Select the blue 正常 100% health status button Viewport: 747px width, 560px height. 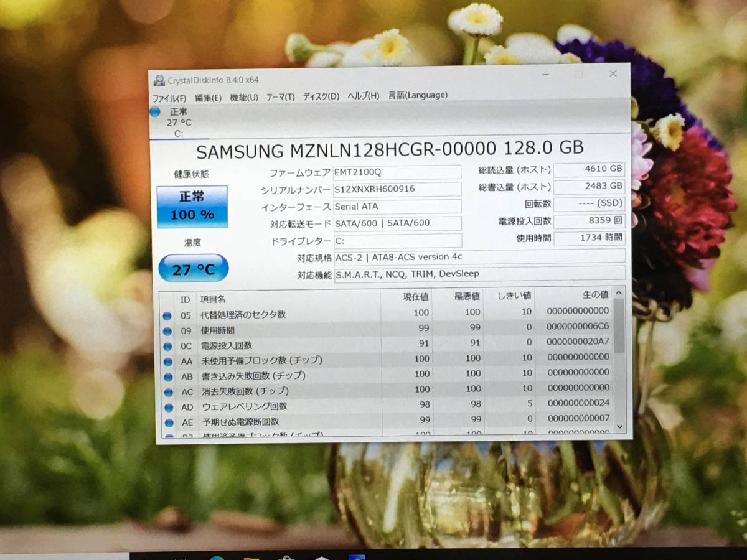point(192,205)
